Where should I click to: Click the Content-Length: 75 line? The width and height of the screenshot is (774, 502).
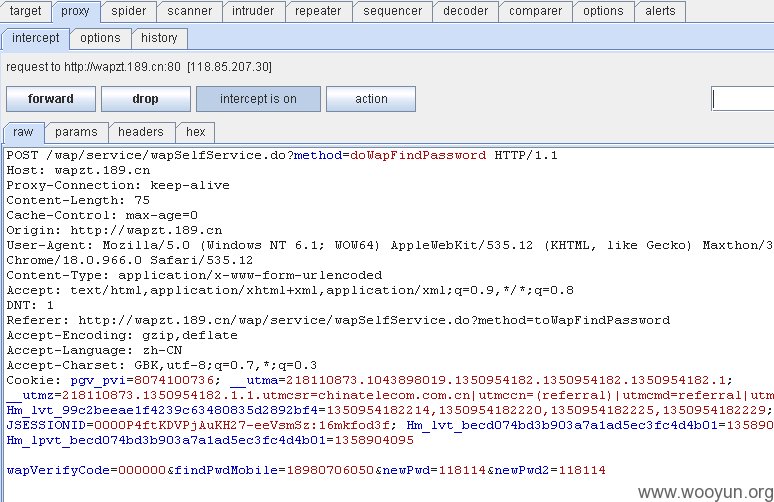pyautogui.click(x=78, y=200)
